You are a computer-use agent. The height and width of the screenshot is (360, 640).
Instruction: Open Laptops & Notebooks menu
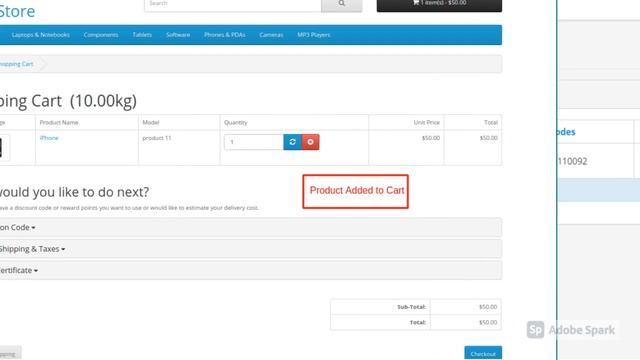click(x=41, y=35)
